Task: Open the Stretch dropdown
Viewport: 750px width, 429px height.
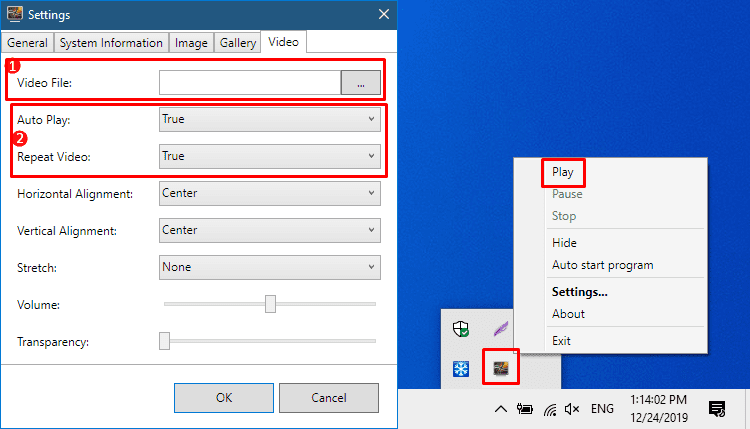Action: click(x=270, y=267)
